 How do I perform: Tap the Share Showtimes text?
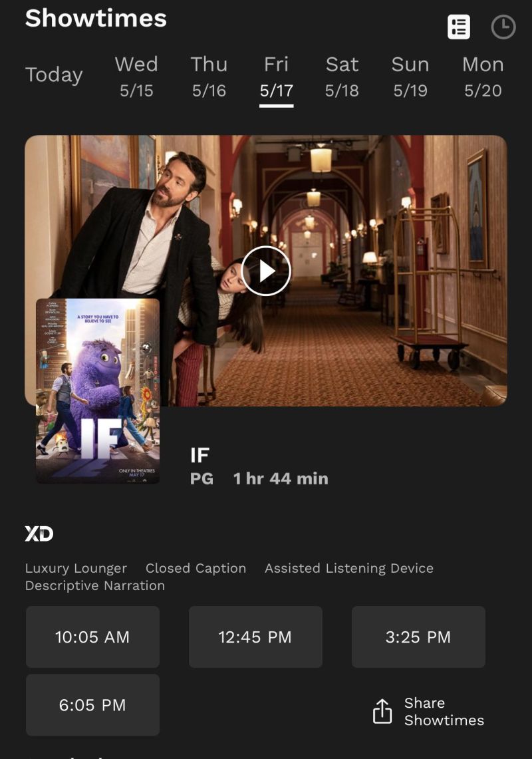point(444,712)
